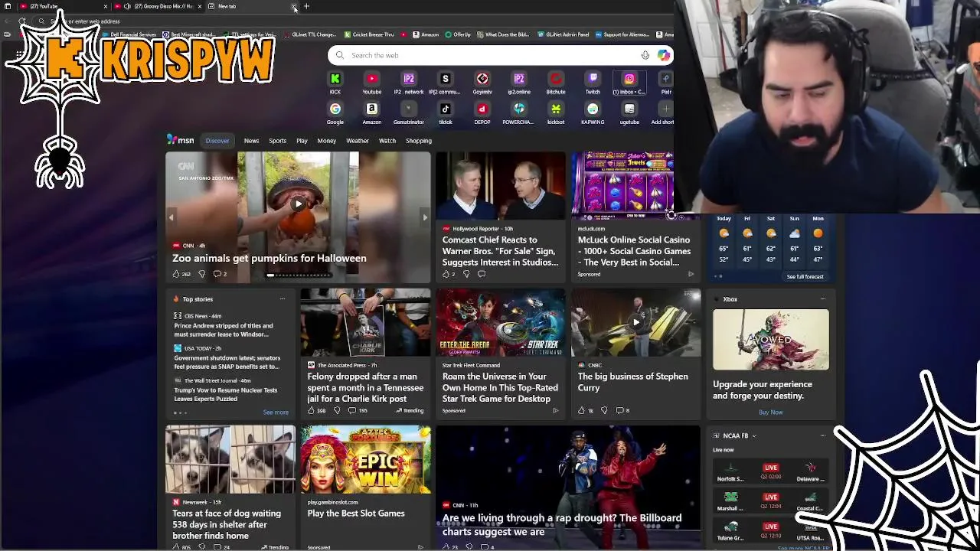Open the Sports feed tab

(x=278, y=141)
